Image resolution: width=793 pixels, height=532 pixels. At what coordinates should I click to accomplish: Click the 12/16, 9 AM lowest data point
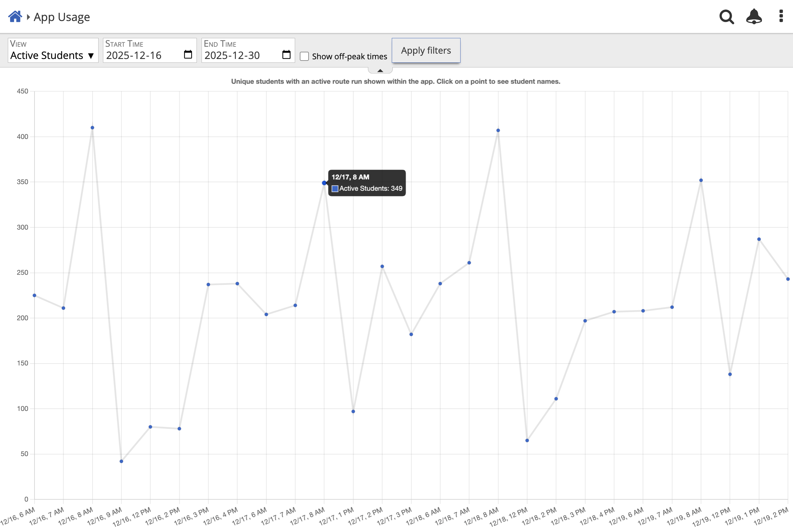121,461
